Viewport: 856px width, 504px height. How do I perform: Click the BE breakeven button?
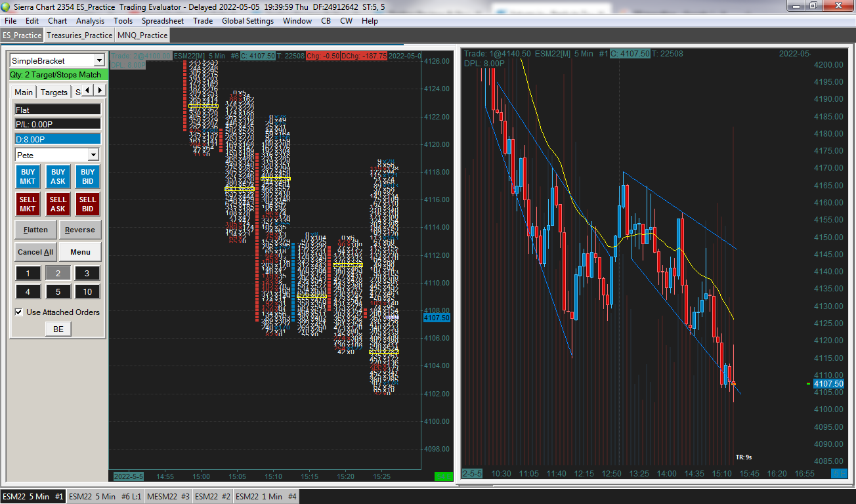click(58, 329)
